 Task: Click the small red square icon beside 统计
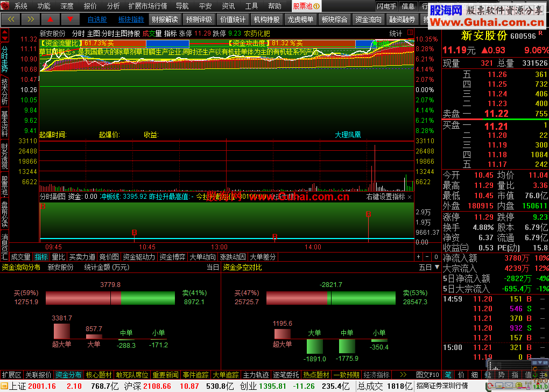(x=410, y=33)
